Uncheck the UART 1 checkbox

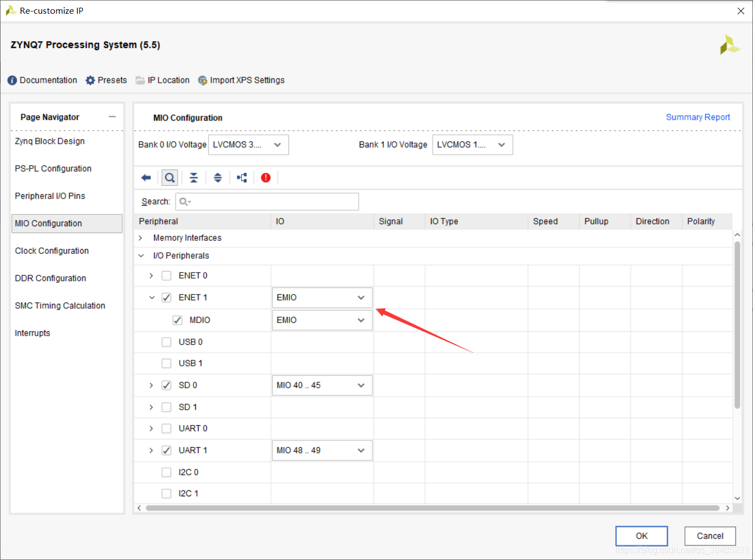point(167,451)
